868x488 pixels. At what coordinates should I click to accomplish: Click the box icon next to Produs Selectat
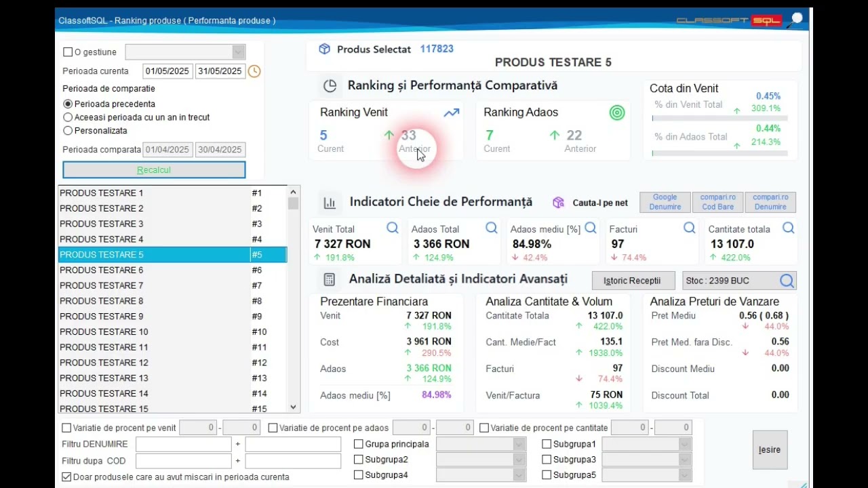click(325, 49)
